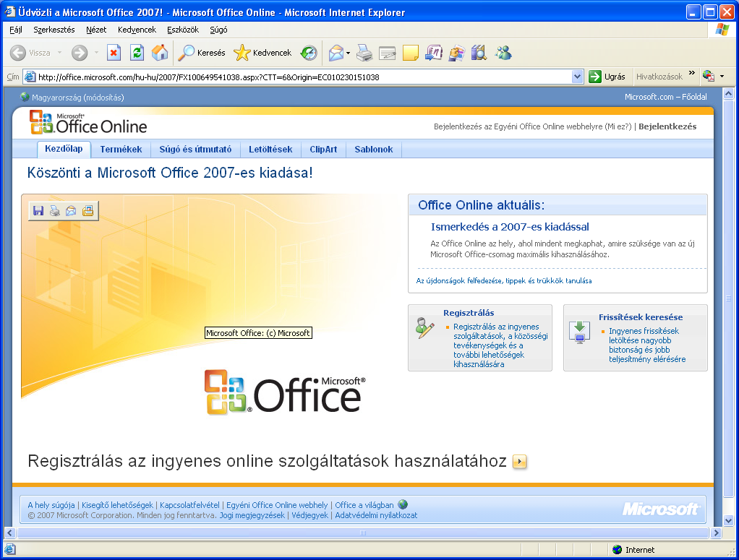Open the Letöltések tab
Image resolution: width=739 pixels, height=560 pixels.
pyautogui.click(x=270, y=150)
